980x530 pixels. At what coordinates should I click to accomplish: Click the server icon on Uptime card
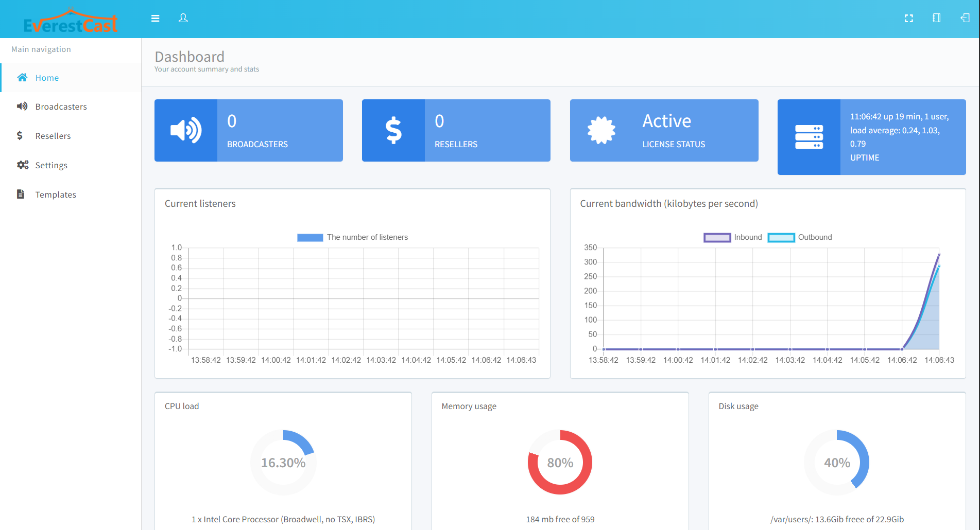809,137
